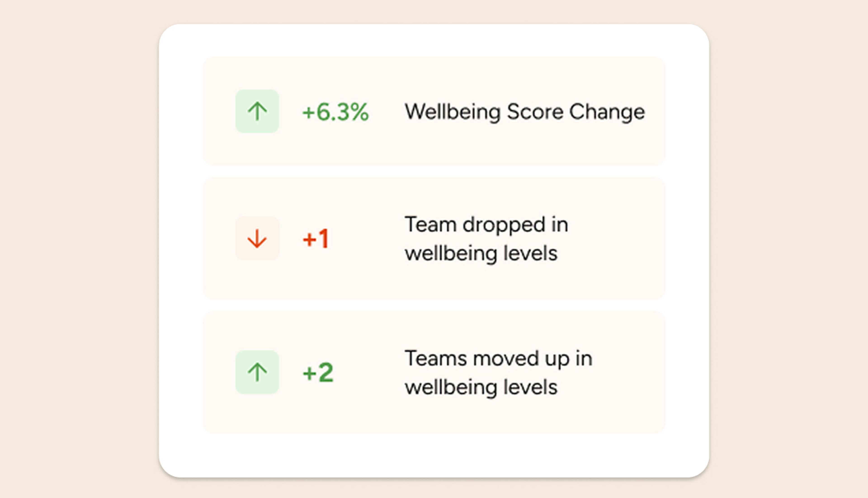868x498 pixels.
Task: Click the word "Change" in first row
Action: [607, 112]
